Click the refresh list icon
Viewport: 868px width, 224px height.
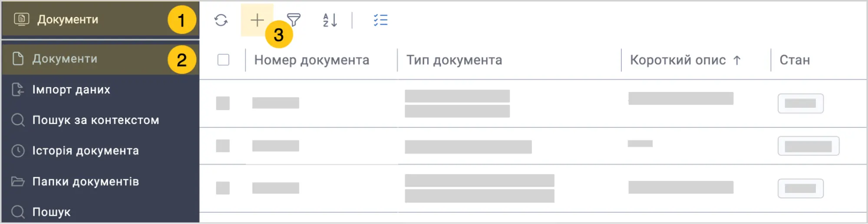[x=221, y=20]
